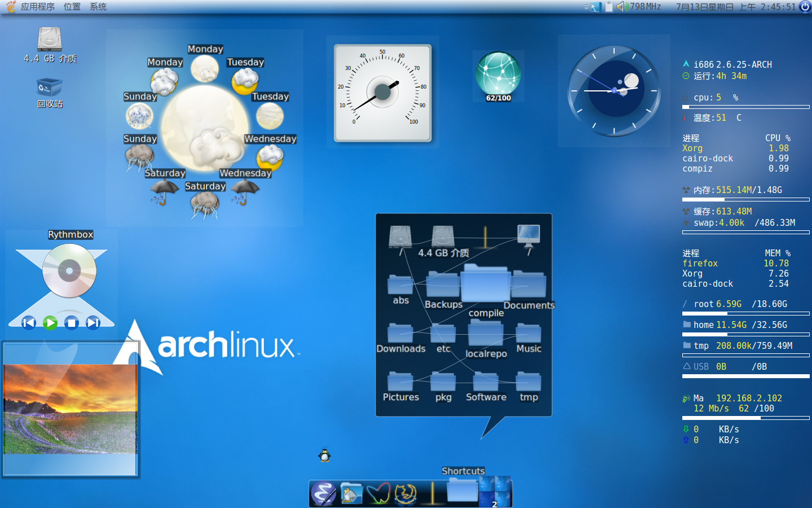
Task: Click the thunderstorm Saturday forecast icon
Action: (205, 205)
